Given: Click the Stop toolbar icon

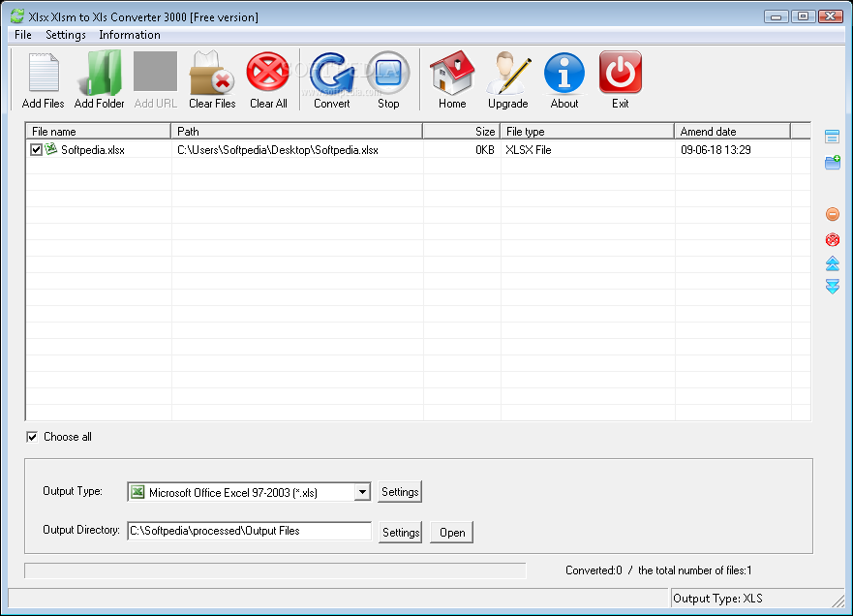Looking at the screenshot, I should (x=388, y=73).
